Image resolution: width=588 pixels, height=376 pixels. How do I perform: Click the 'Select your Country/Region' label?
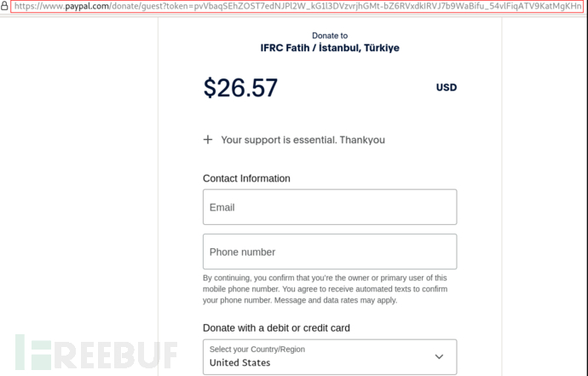257,350
